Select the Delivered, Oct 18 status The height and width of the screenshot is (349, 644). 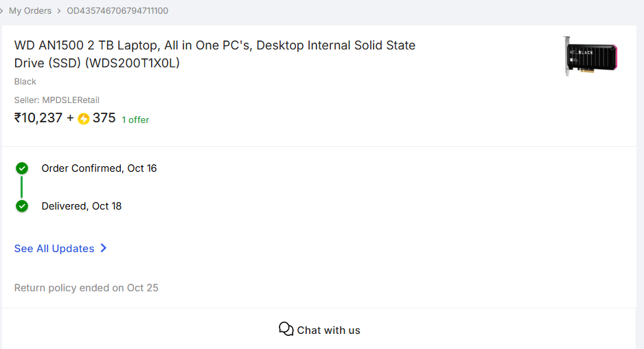[81, 206]
